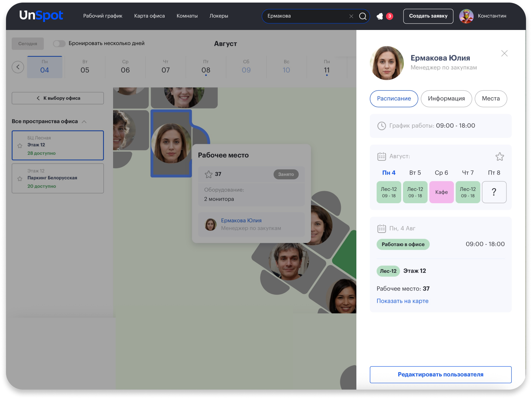Close the Ермакова Юлия profile panel
Viewport: 532px width, 399px height.
tap(504, 53)
